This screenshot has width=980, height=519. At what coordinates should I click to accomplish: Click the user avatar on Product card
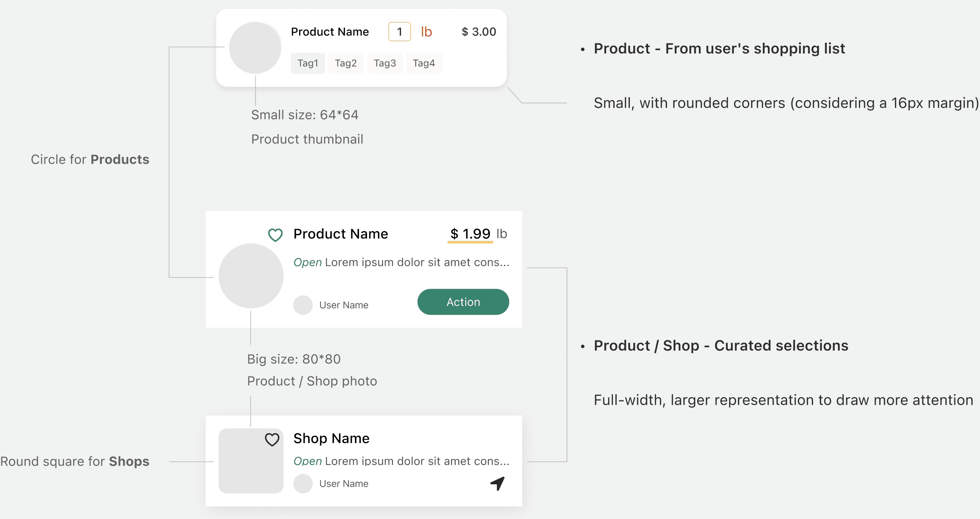click(303, 305)
